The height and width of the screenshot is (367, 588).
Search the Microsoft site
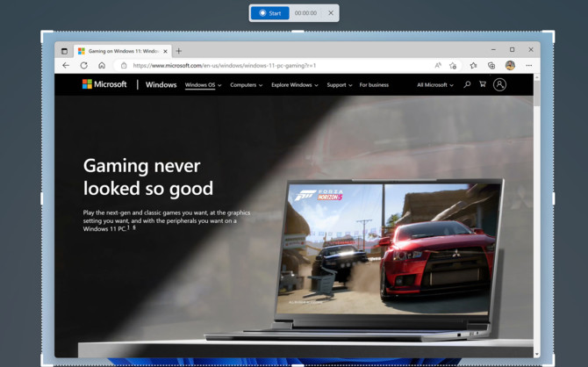[467, 84]
